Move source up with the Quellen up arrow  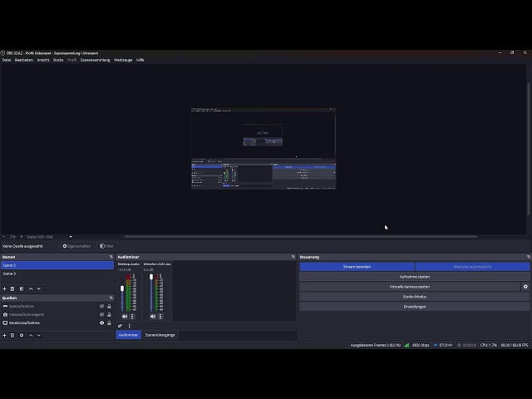pyautogui.click(x=31, y=335)
